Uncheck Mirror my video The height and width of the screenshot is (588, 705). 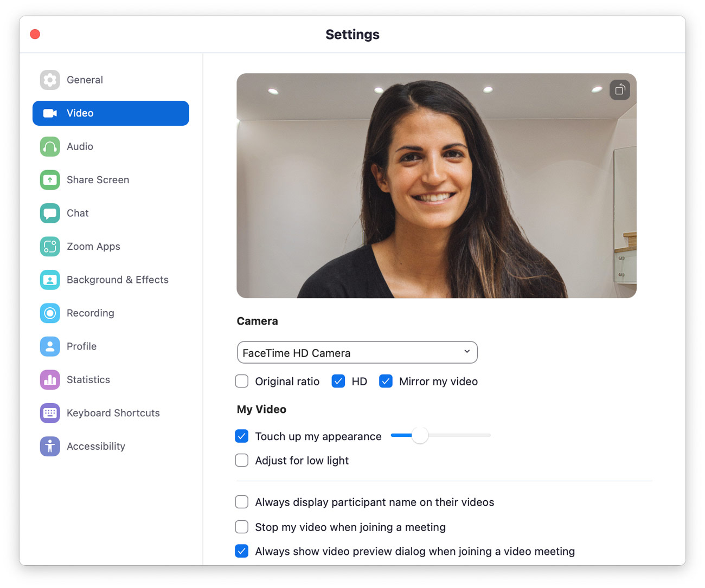click(386, 381)
